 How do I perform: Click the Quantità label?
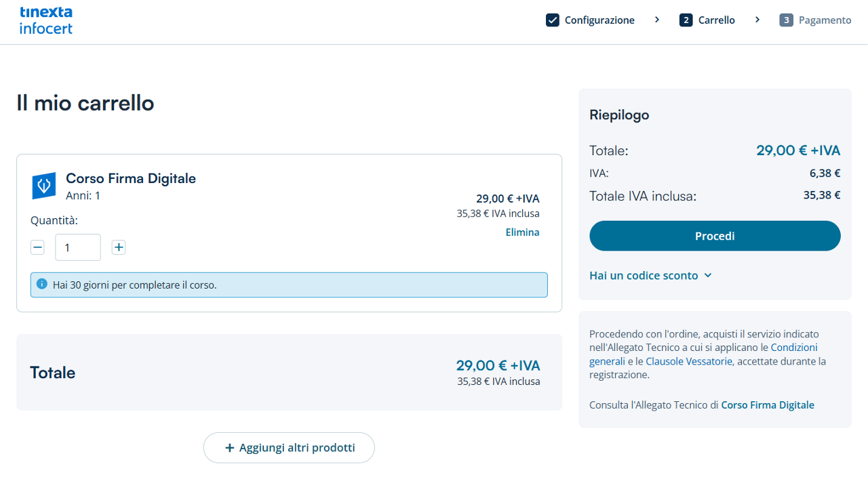[54, 220]
